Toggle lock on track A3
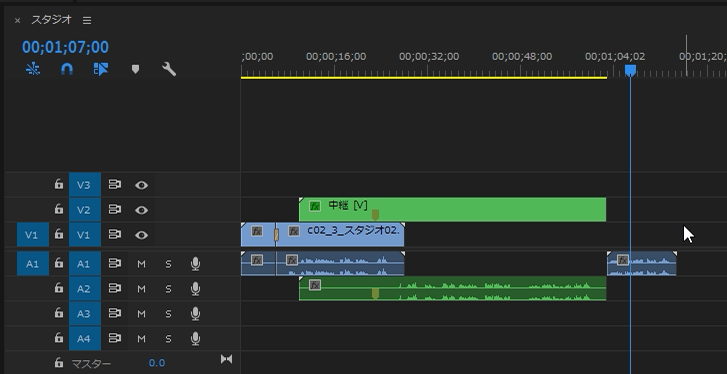 58,313
